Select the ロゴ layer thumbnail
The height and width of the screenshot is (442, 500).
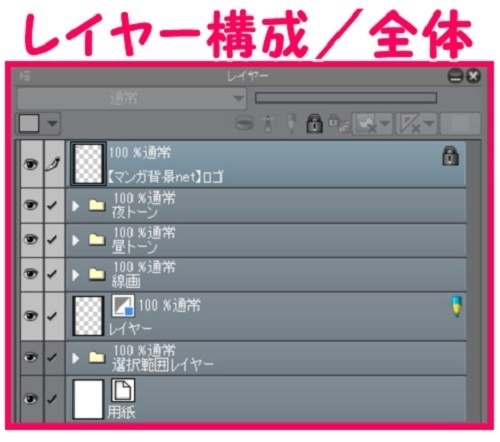click(88, 164)
